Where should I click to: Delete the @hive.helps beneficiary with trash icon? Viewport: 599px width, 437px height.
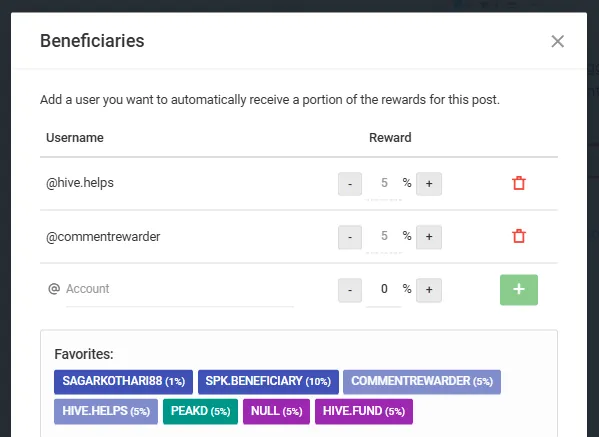[519, 183]
